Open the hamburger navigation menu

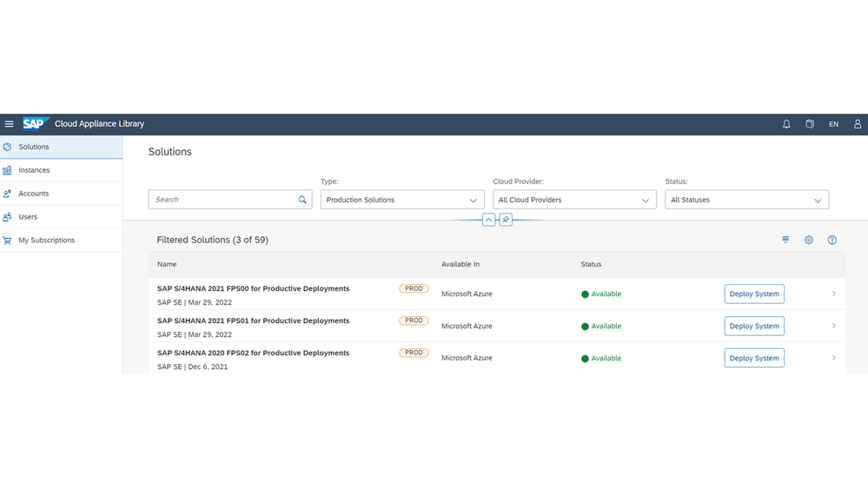[10, 124]
